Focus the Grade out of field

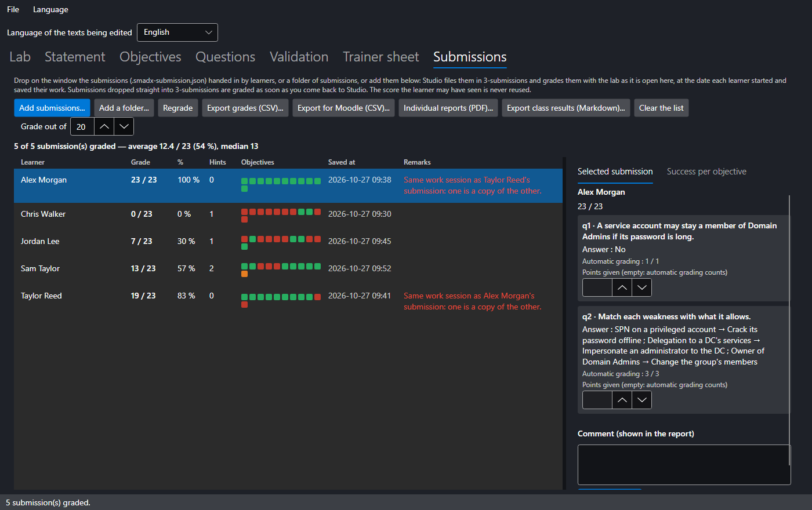(x=82, y=126)
